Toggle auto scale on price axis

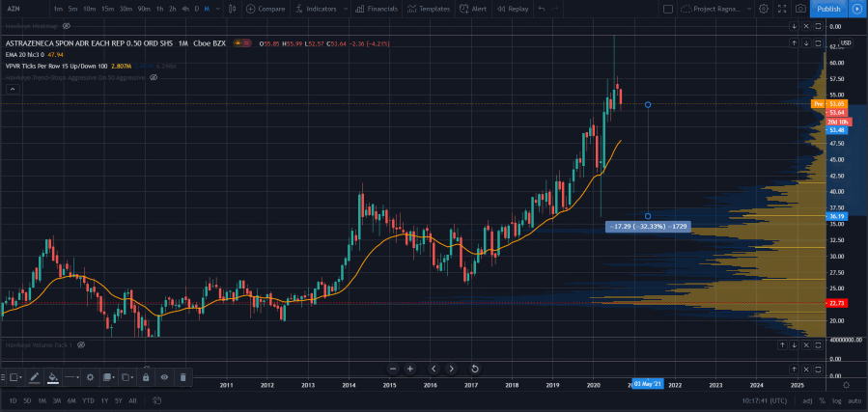tap(853, 400)
